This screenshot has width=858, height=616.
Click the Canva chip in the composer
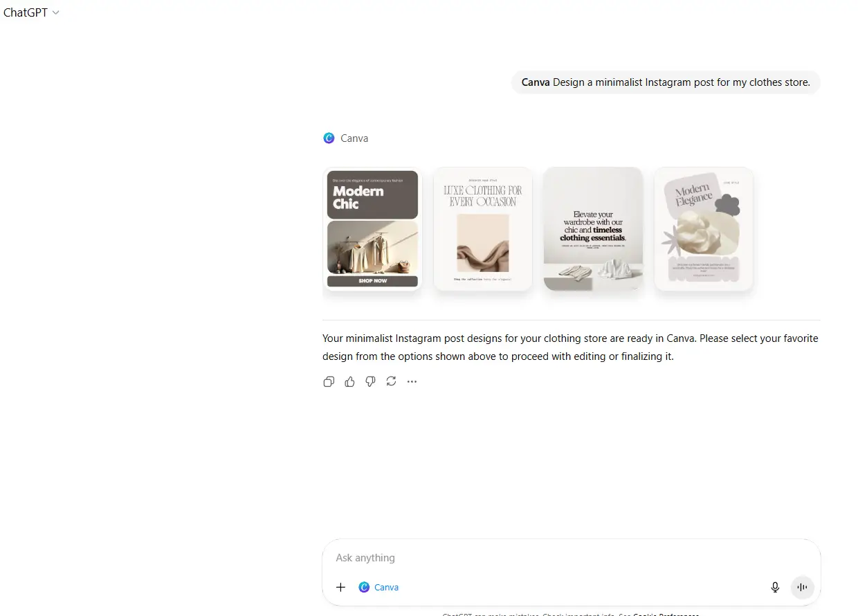(x=378, y=587)
